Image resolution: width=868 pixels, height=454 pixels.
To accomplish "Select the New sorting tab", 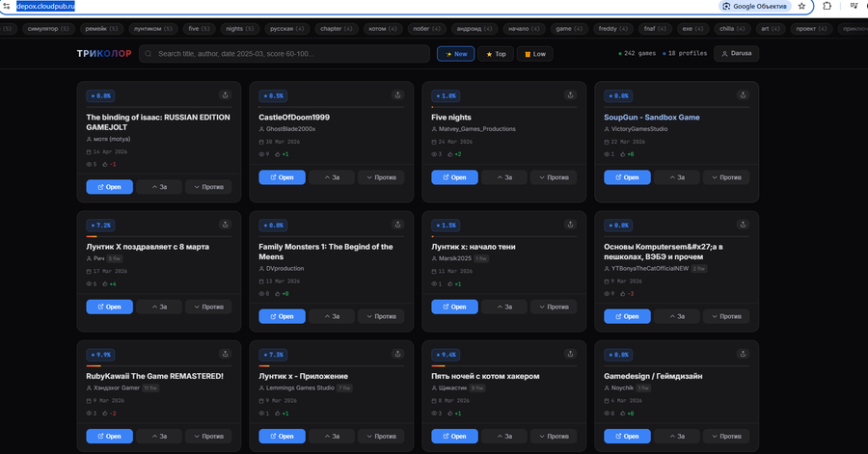I will (455, 54).
